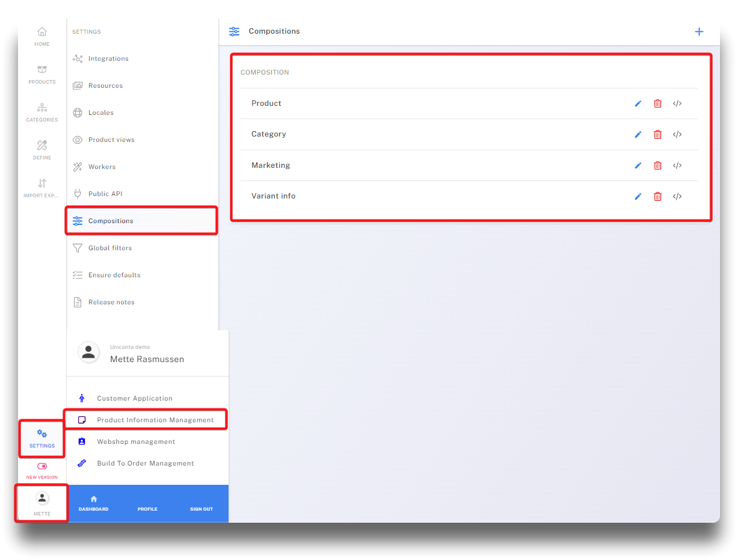This screenshot has height=560, width=738.
Task: Open the Home icon in left rail
Action: pos(42,36)
